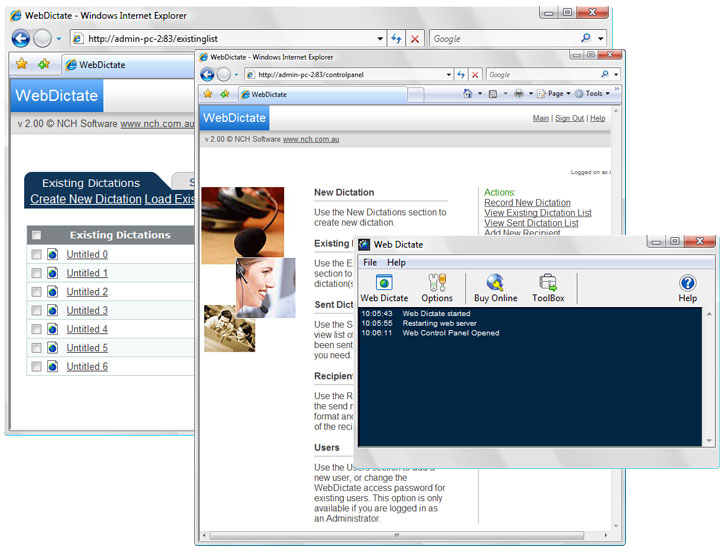This screenshot has height=556, width=727.
Task: Click the Buy Online icon
Action: (x=495, y=288)
